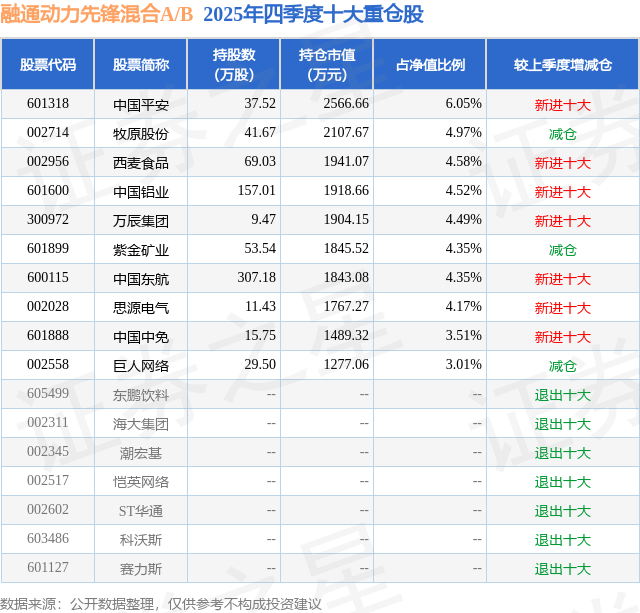Click the 中国东航 market value 1843.08

346,278
